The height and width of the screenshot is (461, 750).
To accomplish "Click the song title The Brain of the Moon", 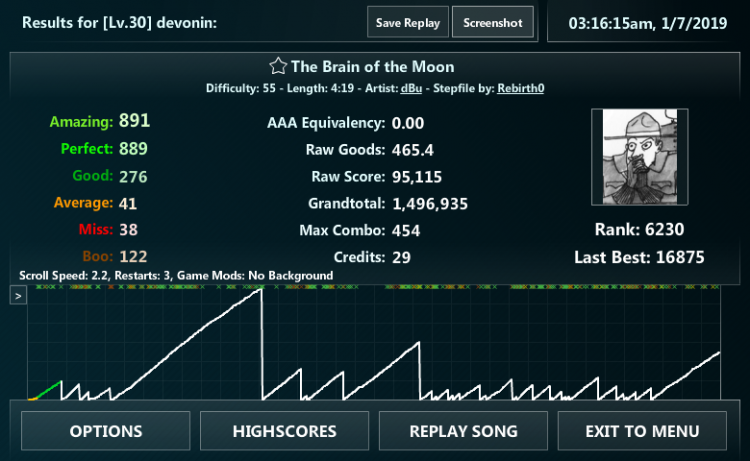I will (x=372, y=67).
